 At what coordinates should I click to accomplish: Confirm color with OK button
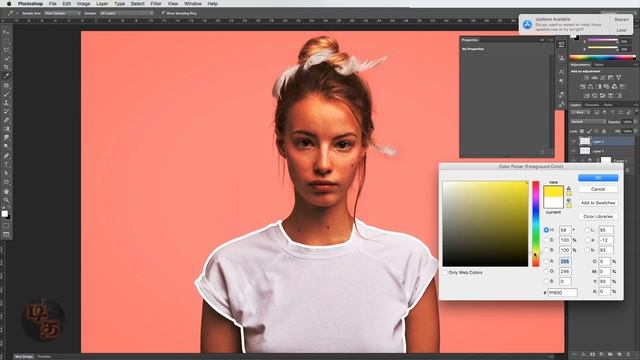(598, 178)
